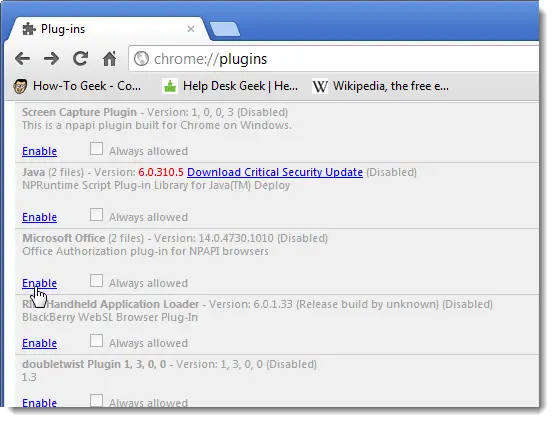Click the globe icon in the address bar
554x422 pixels.
(x=141, y=59)
